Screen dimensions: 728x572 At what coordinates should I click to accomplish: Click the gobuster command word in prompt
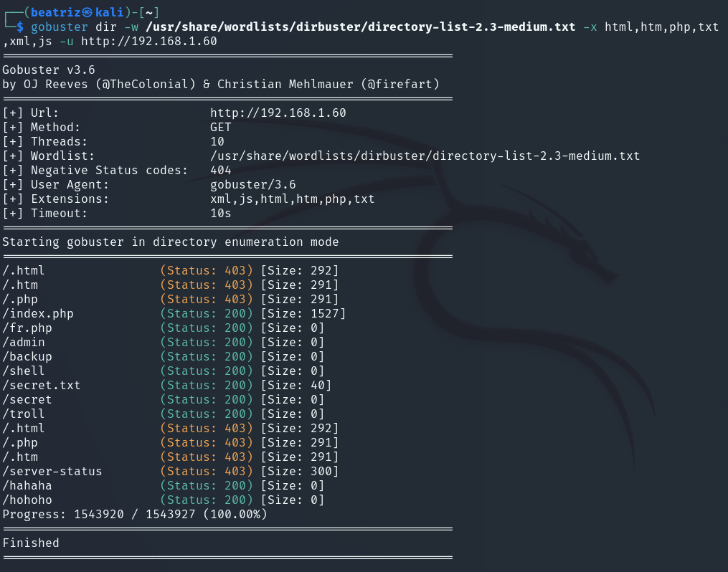pyautogui.click(x=60, y=27)
